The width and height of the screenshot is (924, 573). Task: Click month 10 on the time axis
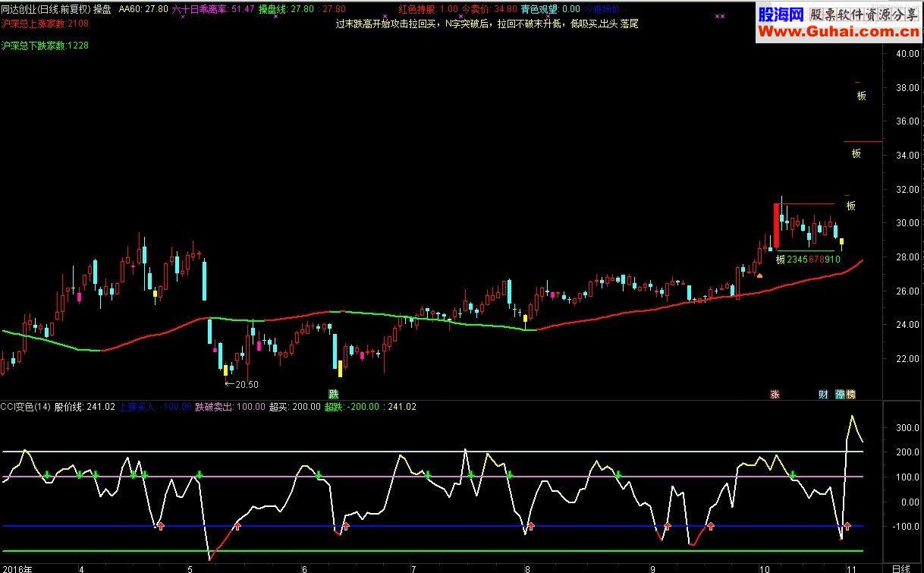[x=765, y=568]
